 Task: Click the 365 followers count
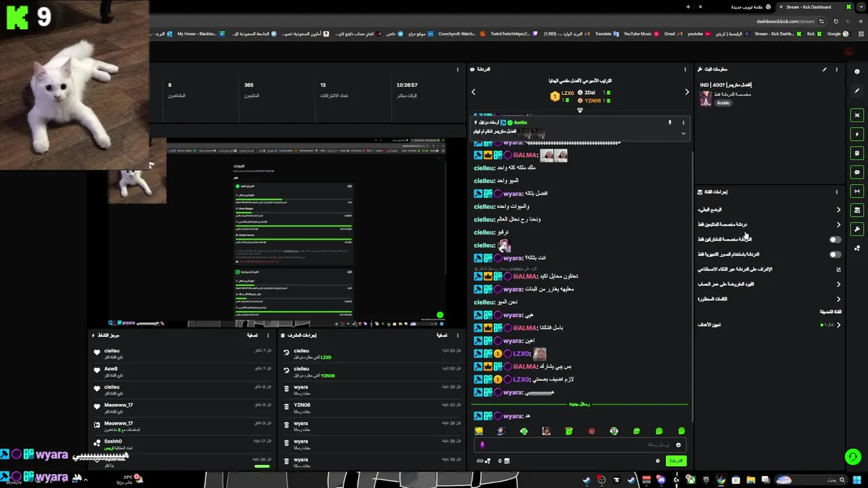coord(249,85)
